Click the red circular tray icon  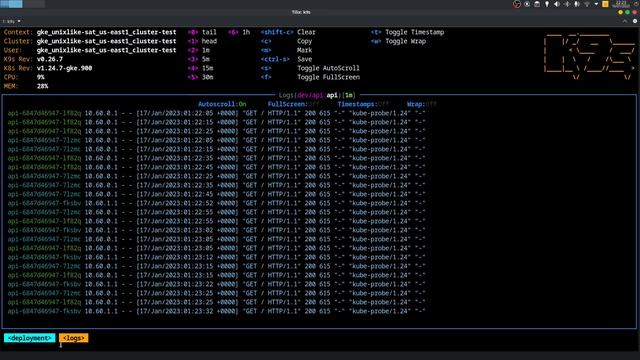(517, 4)
